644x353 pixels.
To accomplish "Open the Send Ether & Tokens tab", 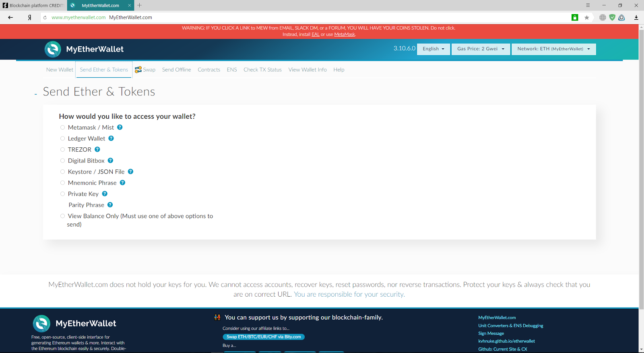I will 104,70.
